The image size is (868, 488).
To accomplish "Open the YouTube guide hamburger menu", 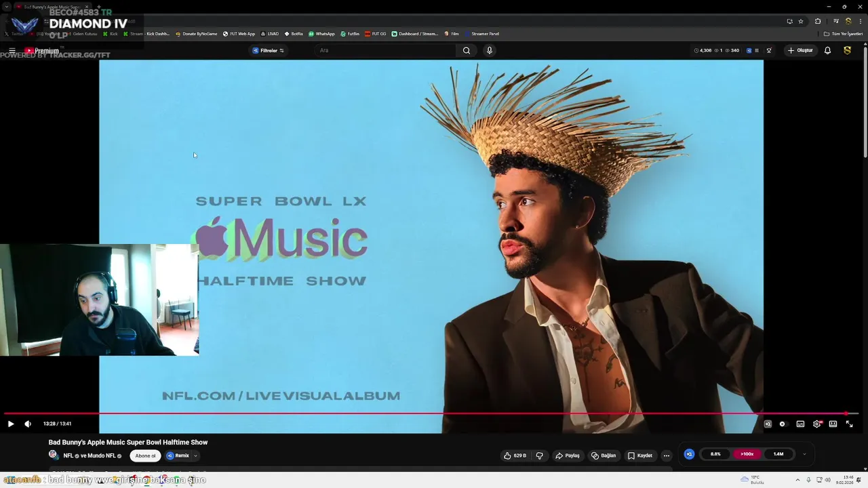I will pos(12,51).
